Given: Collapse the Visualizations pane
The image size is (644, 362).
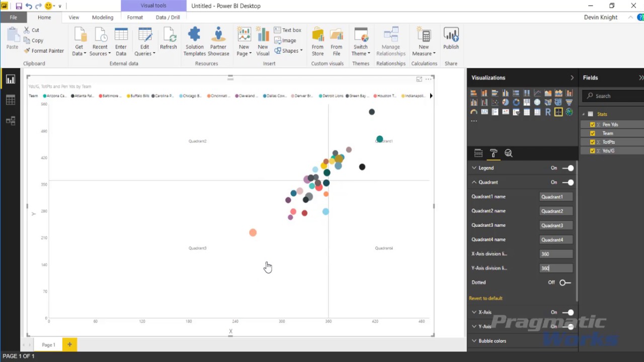Looking at the screenshot, I should coord(572,78).
